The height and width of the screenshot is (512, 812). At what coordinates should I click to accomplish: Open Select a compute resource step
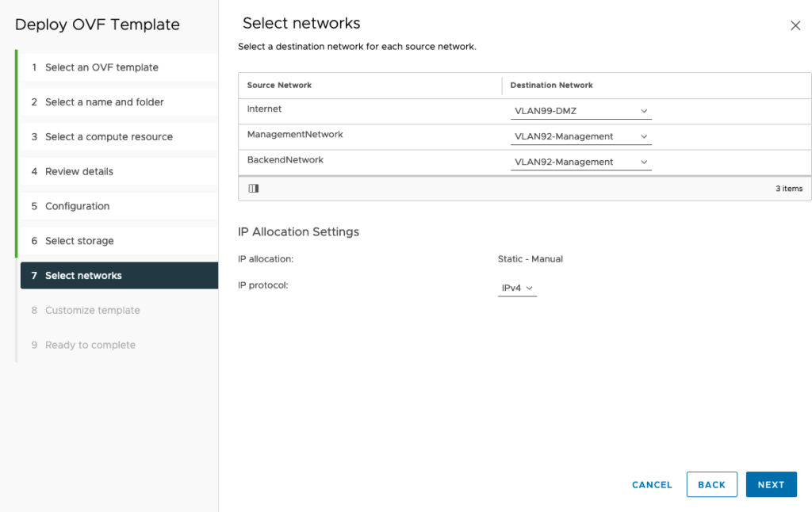[109, 137]
